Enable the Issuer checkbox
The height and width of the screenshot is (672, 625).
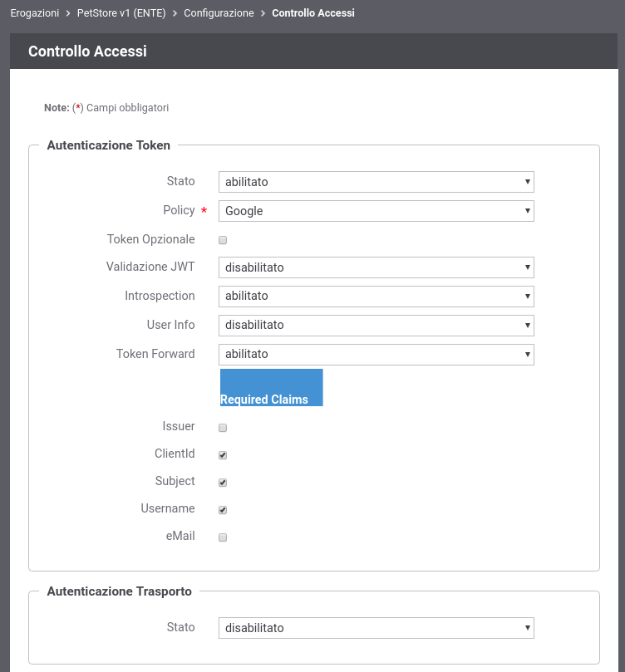pos(223,428)
